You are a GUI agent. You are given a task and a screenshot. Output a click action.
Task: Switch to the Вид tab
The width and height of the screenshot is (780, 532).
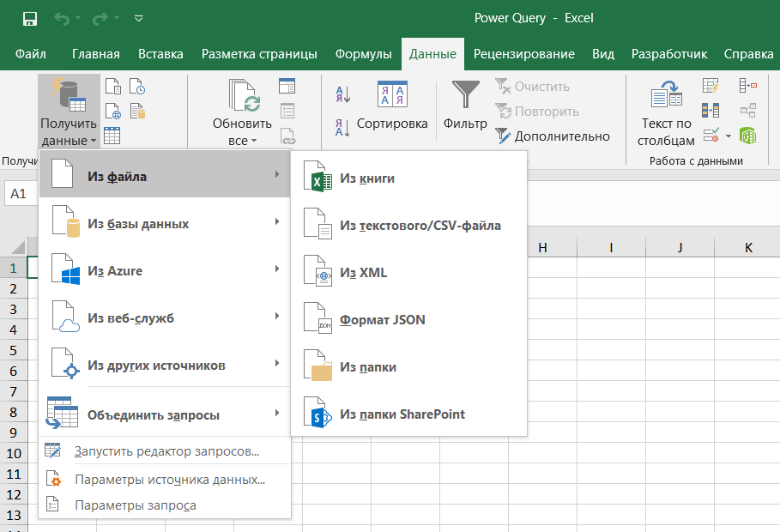pyautogui.click(x=603, y=54)
